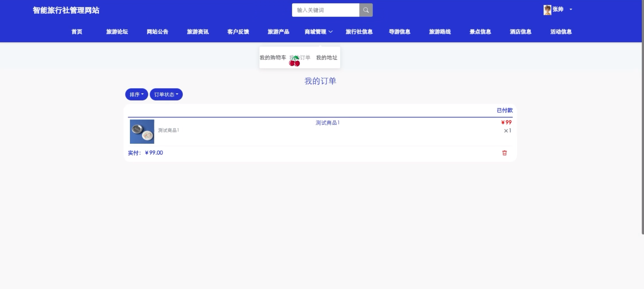
Task: Select 我的地址 submenu item
Action: 326,57
